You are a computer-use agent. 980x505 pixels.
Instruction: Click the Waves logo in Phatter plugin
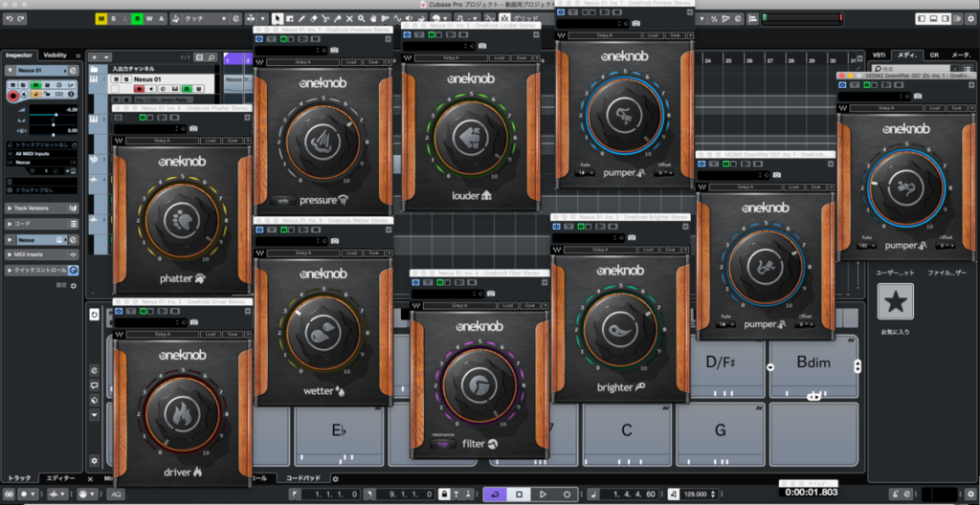coord(119,141)
